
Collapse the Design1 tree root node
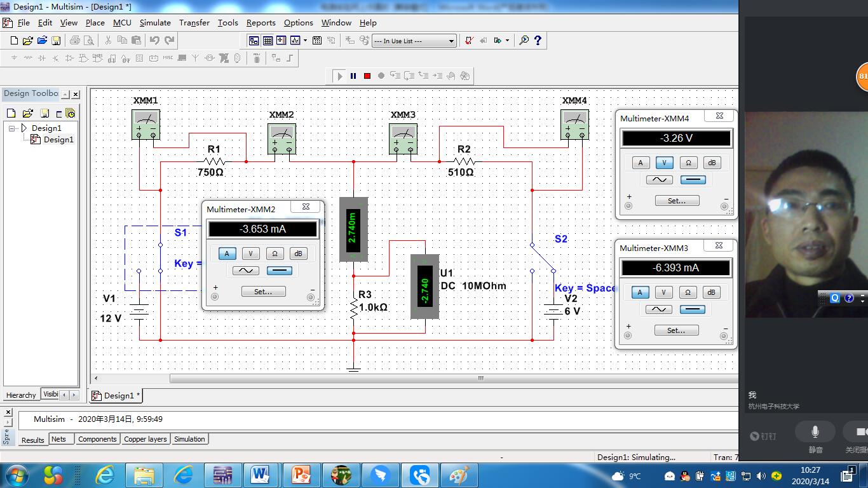pyautogui.click(x=13, y=128)
